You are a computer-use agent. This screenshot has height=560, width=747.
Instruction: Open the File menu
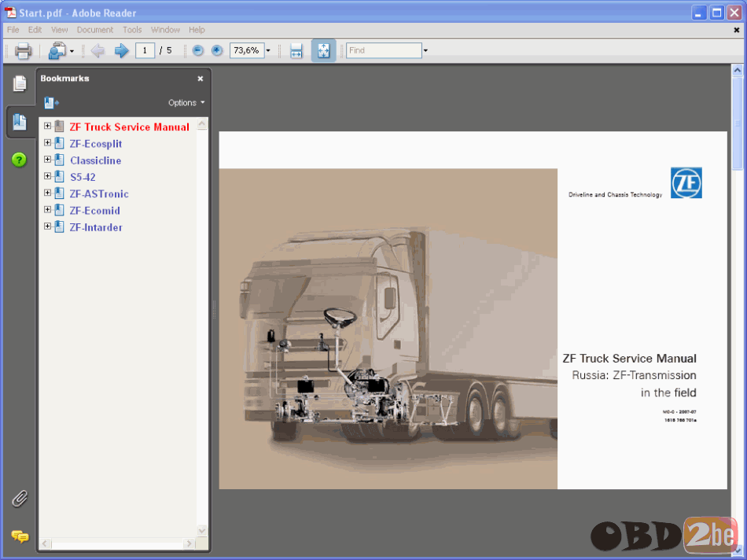point(13,30)
